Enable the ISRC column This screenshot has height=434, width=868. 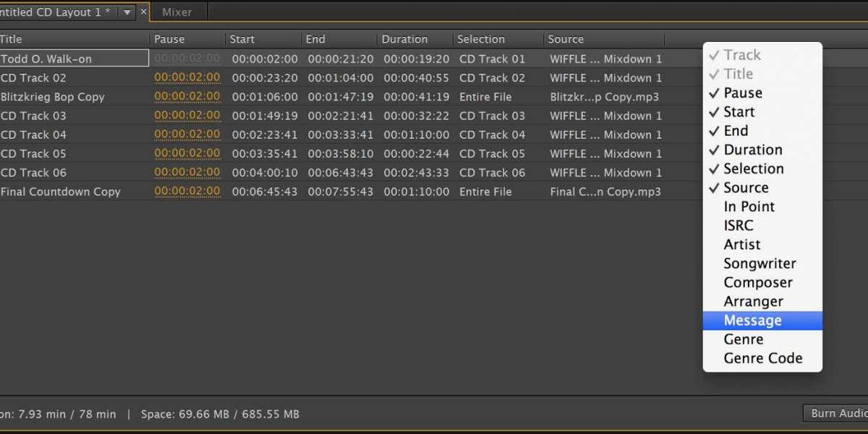click(x=739, y=226)
